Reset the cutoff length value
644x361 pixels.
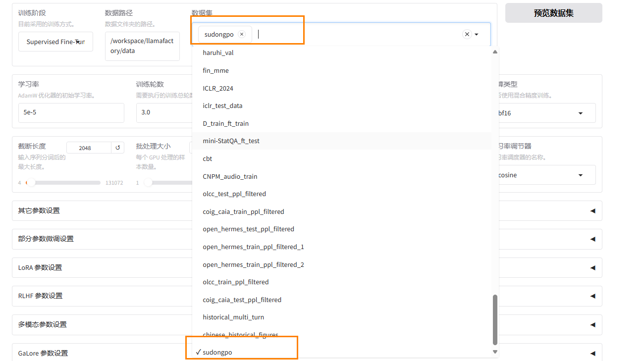pos(118,148)
